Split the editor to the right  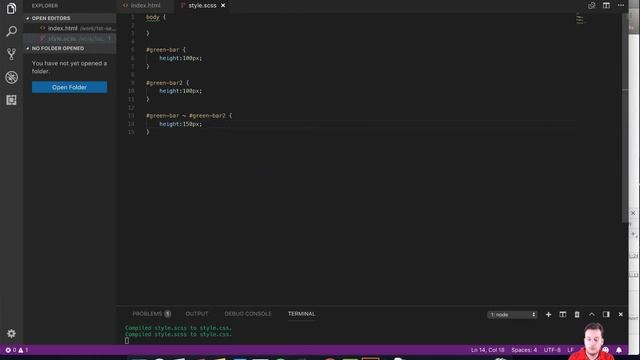[x=606, y=5]
